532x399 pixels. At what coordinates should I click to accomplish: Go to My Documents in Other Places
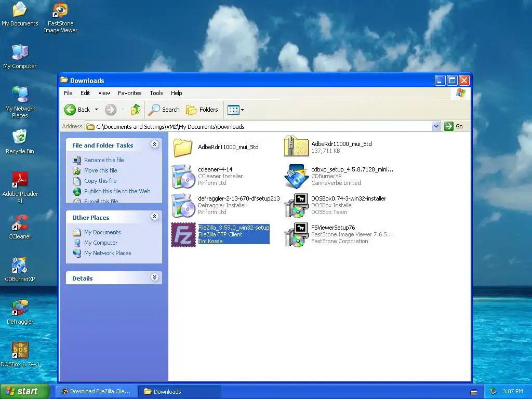(102, 232)
